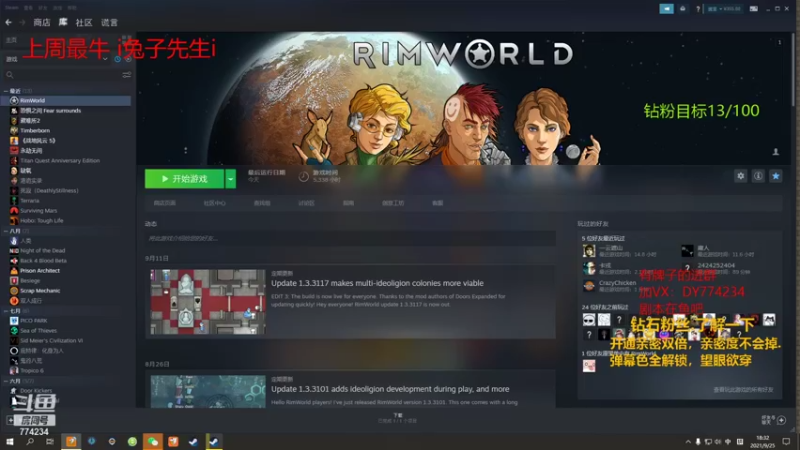
Task: Open the play button dropdown arrow
Action: pyautogui.click(x=231, y=179)
